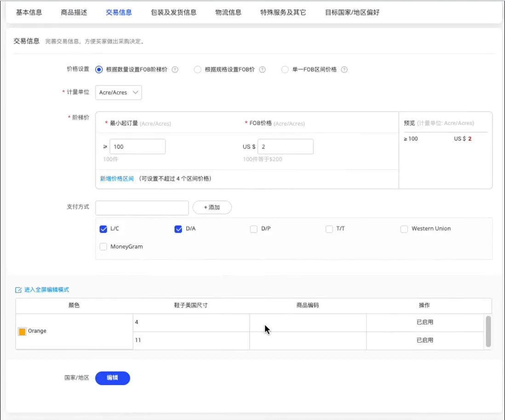Select 单一FOB区间价格 radio option
The height and width of the screenshot is (420, 505).
pos(285,70)
